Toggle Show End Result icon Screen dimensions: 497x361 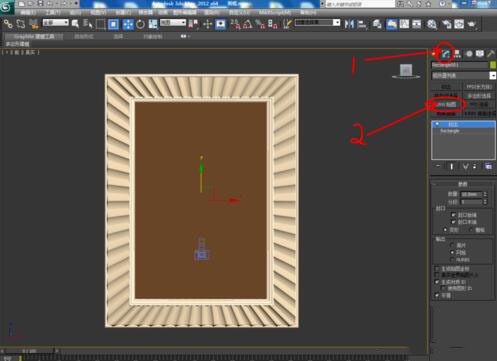click(452, 166)
